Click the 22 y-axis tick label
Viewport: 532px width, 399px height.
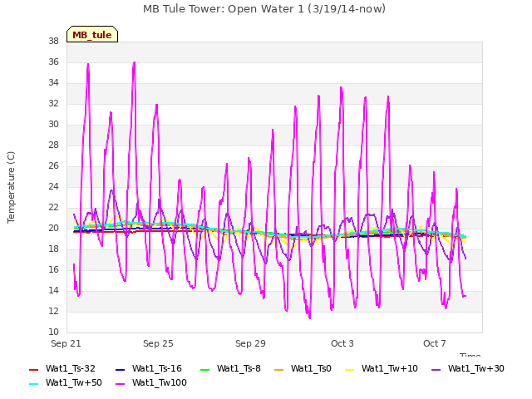pos(53,208)
